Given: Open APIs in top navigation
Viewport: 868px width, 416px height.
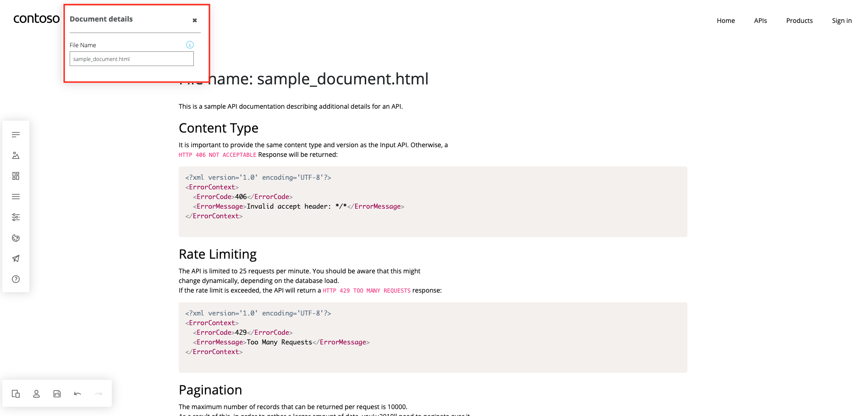Looking at the screenshot, I should pyautogui.click(x=760, y=21).
